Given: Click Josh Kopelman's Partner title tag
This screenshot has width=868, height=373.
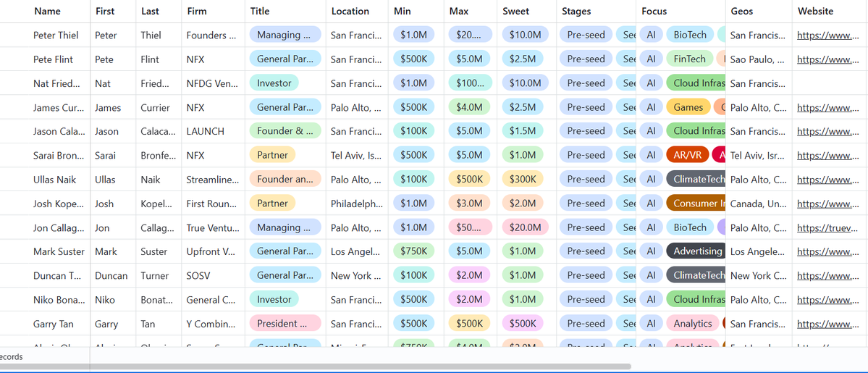Looking at the screenshot, I should pos(272,204).
